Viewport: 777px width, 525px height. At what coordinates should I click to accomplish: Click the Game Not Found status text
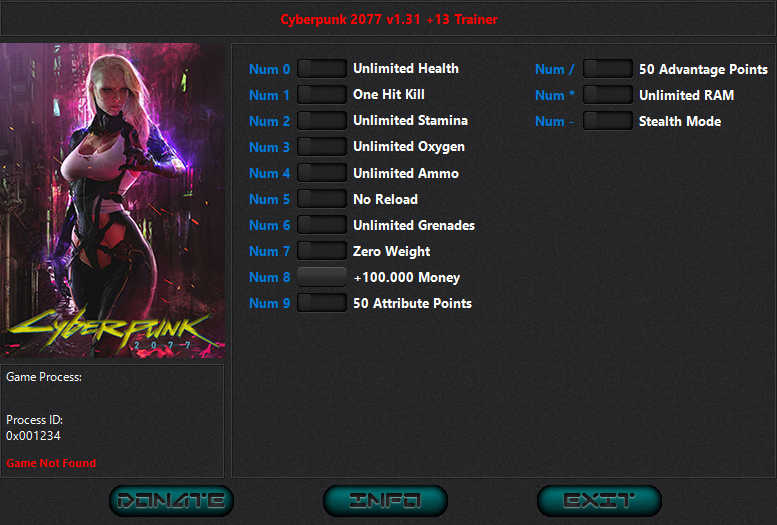click(51, 463)
